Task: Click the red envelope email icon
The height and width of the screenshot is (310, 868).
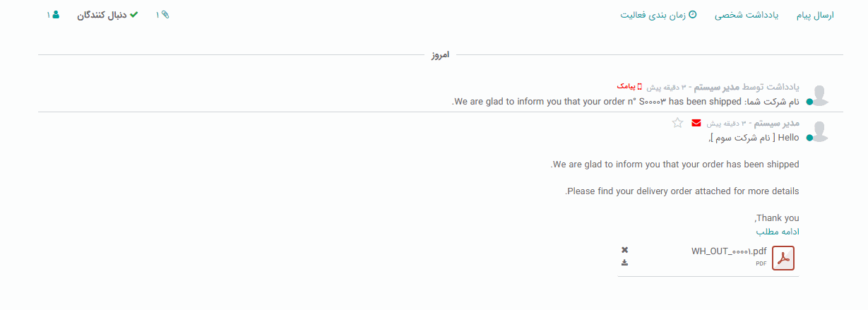Action: coord(696,123)
